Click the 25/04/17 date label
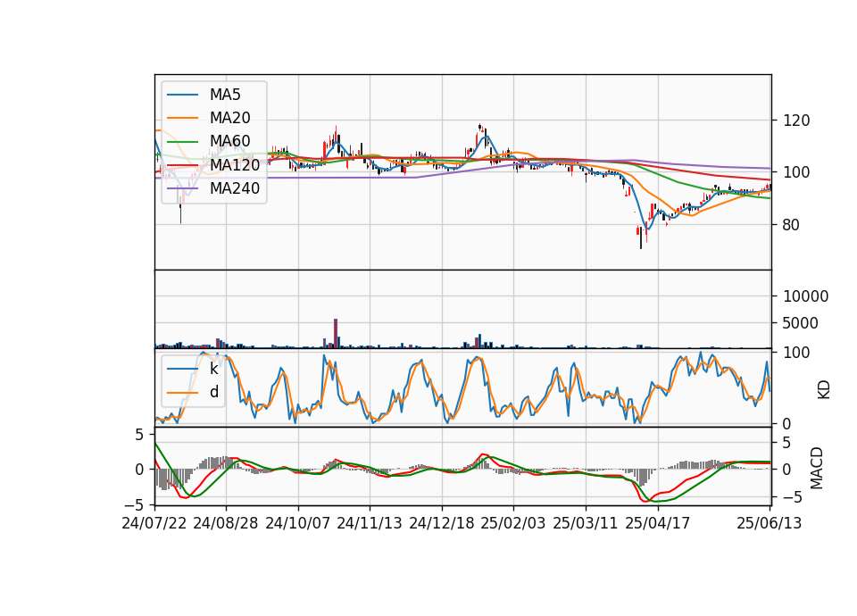857x616 pixels. coord(658,523)
